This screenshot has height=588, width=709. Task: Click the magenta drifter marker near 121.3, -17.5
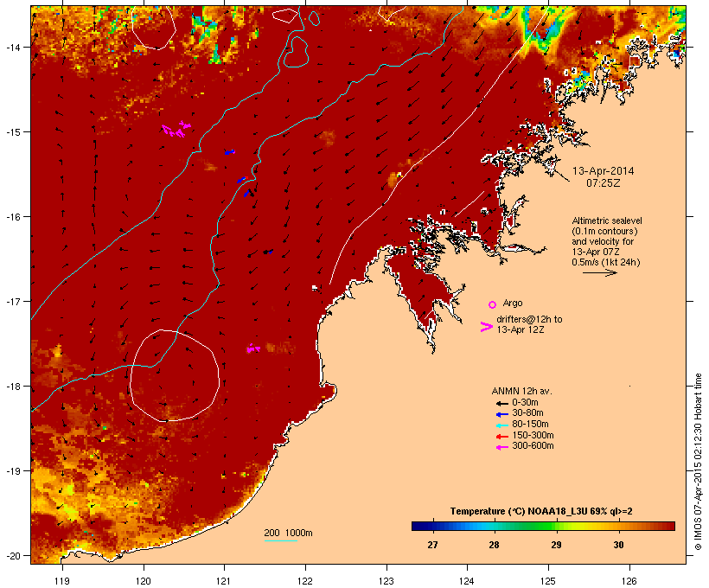click(253, 348)
